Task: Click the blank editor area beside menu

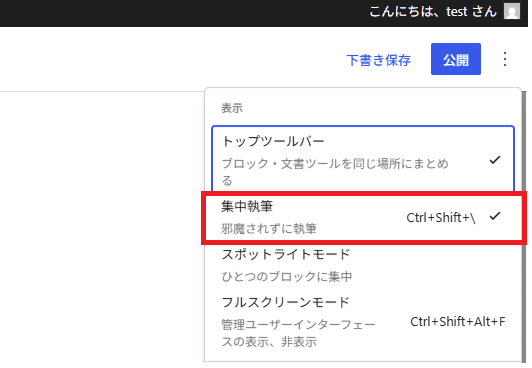Action: pos(102,227)
